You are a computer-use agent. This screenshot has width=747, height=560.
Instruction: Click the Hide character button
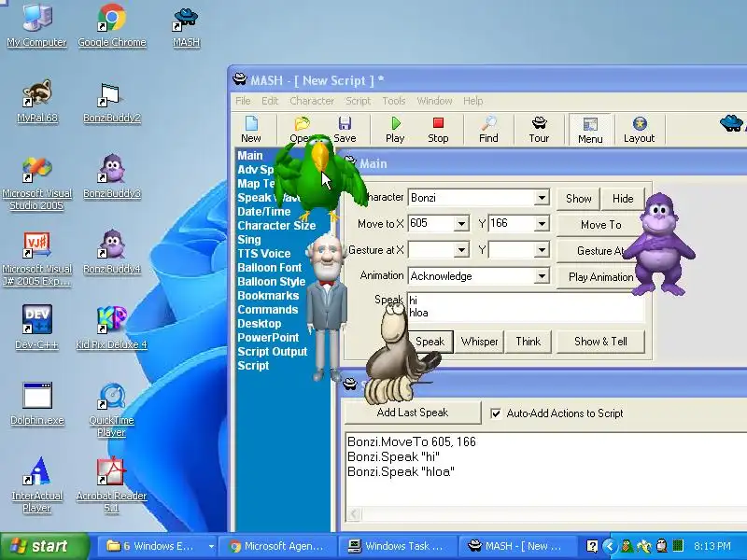tap(623, 199)
